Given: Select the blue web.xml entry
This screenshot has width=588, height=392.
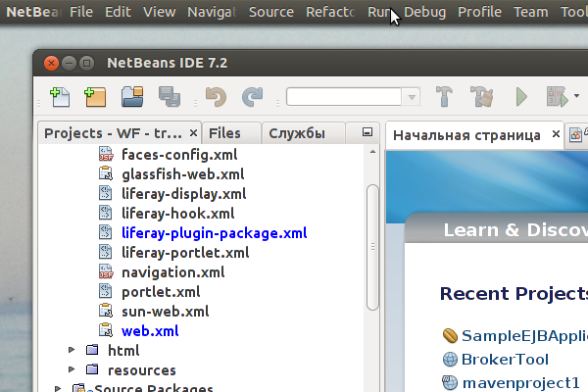Looking at the screenshot, I should click(150, 331).
